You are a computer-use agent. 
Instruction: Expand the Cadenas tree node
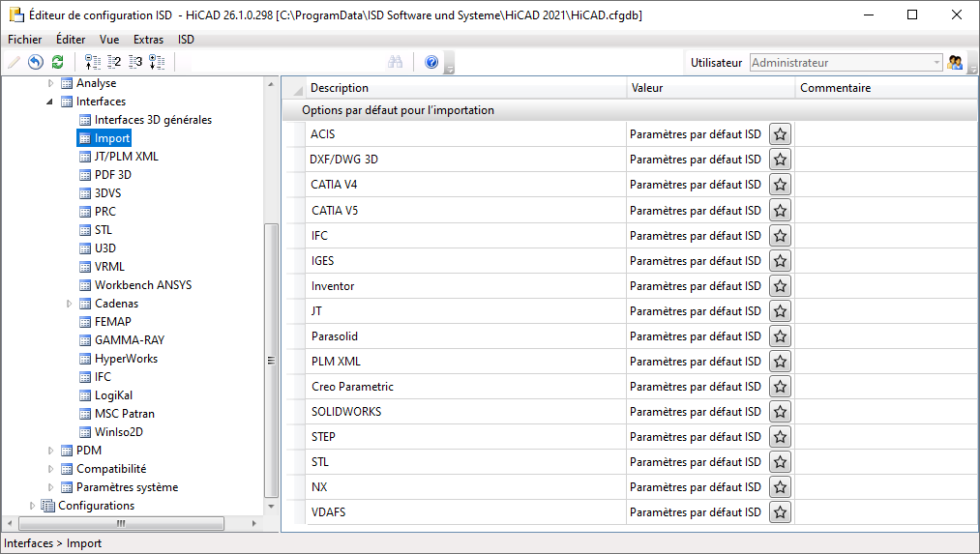pyautogui.click(x=70, y=304)
